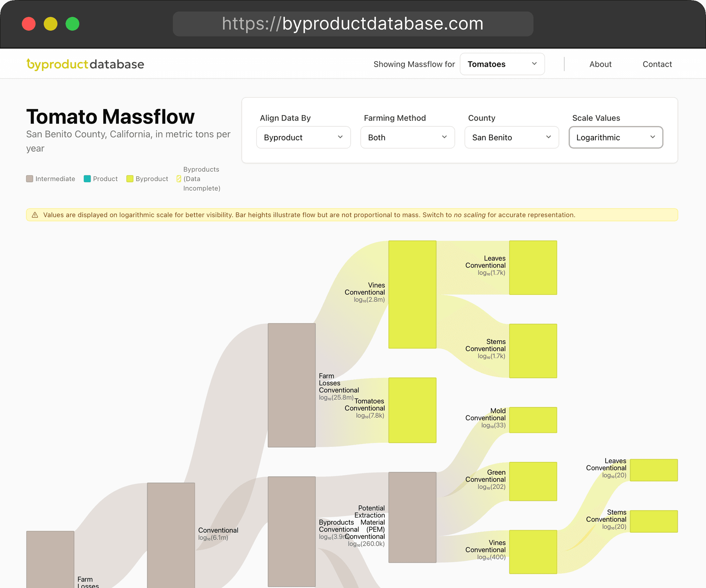Go to the About page
The image size is (706, 588).
click(x=600, y=64)
